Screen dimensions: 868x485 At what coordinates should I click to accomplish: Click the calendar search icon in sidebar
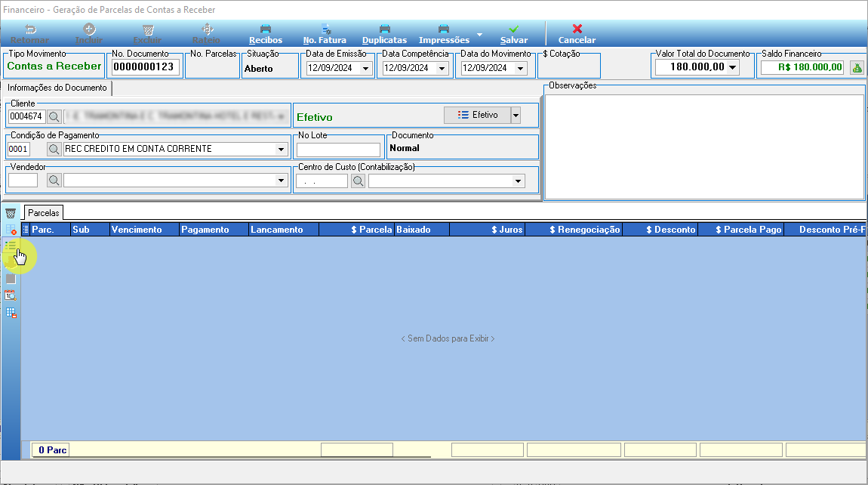(11, 295)
